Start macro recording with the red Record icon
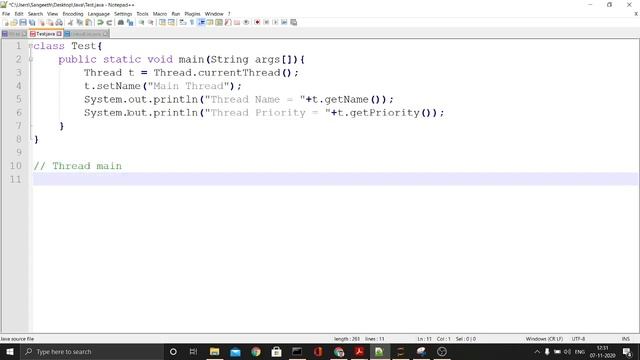Image resolution: width=640 pixels, height=360 pixels. point(257,22)
